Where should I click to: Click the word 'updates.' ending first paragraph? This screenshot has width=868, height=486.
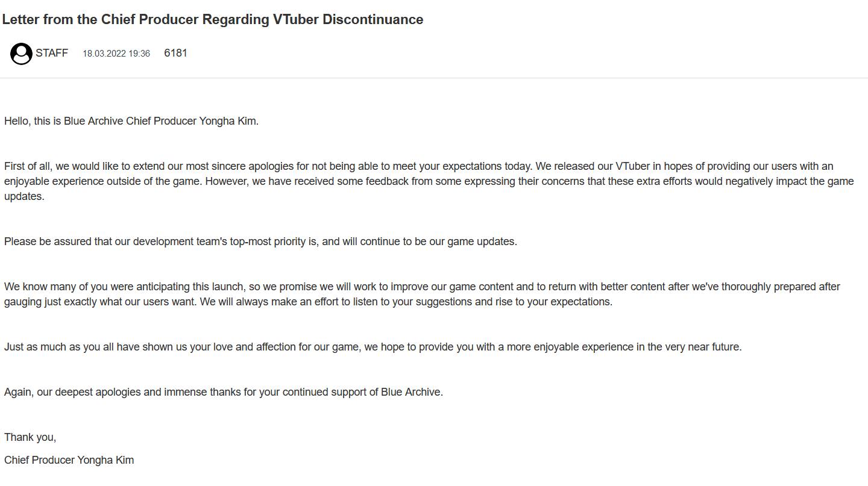(24, 196)
